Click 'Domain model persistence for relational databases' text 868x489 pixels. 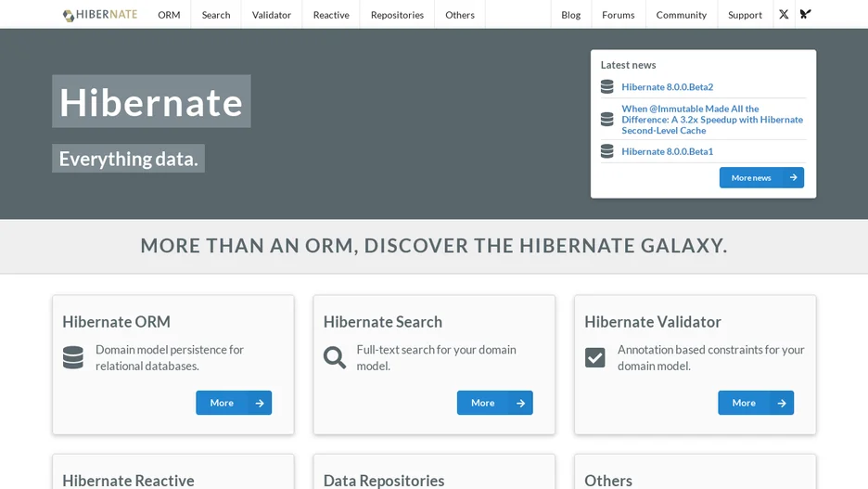point(170,358)
